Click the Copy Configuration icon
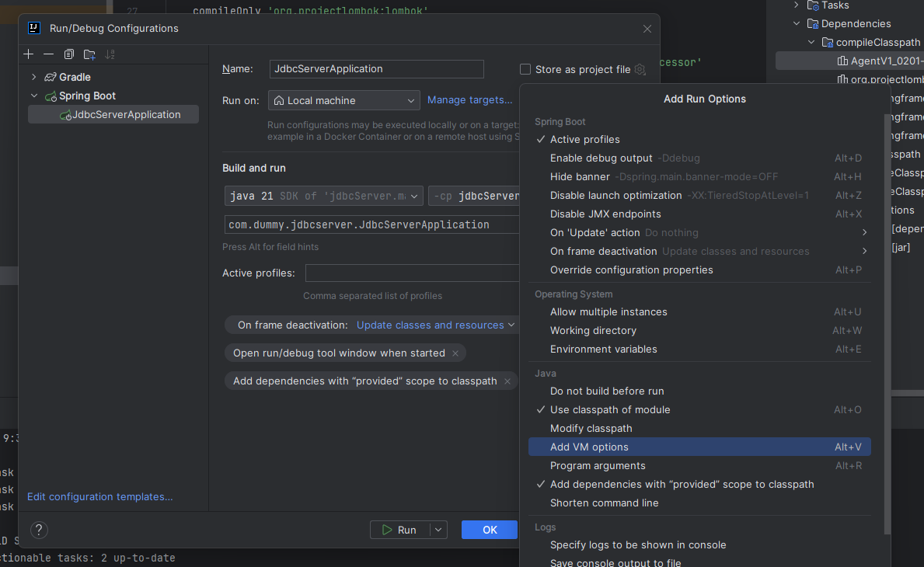The width and height of the screenshot is (924, 567). point(69,54)
